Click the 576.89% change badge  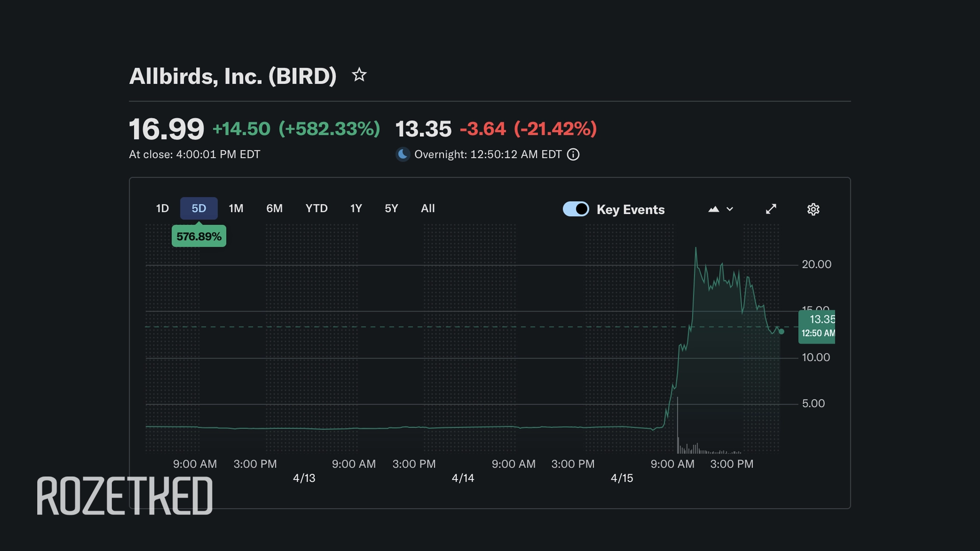[x=199, y=236]
